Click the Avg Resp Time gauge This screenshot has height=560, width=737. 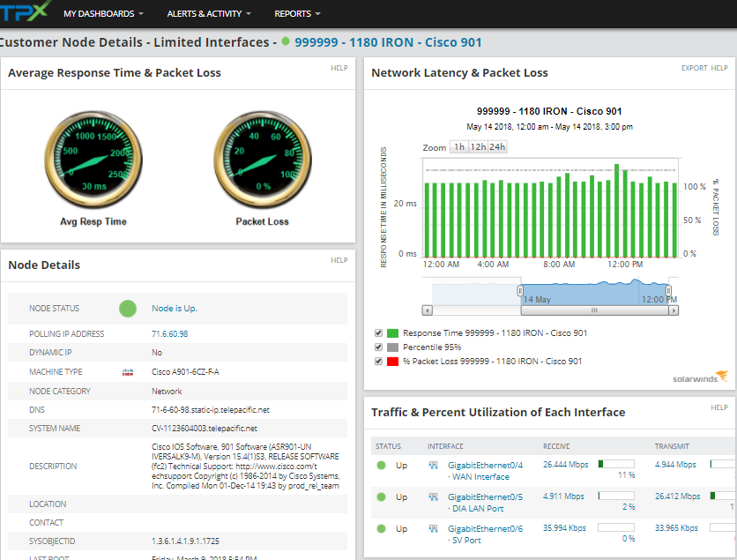(x=93, y=160)
